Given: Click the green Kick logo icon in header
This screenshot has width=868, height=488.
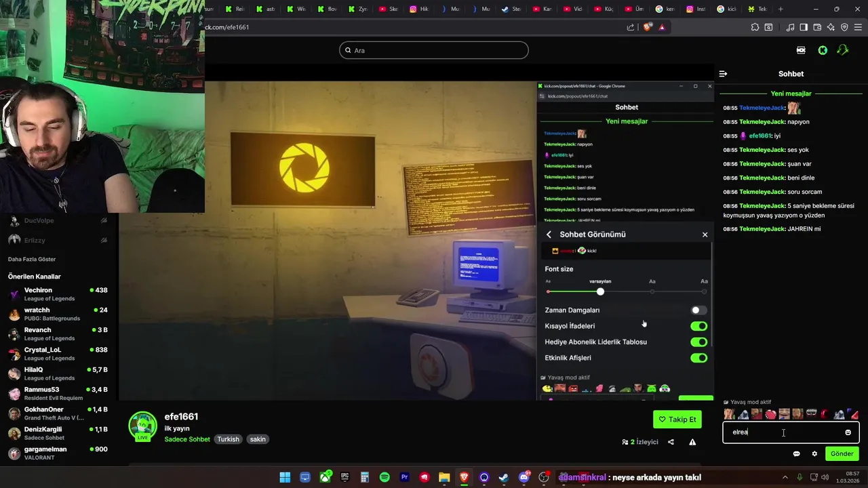Looking at the screenshot, I should (x=823, y=50).
